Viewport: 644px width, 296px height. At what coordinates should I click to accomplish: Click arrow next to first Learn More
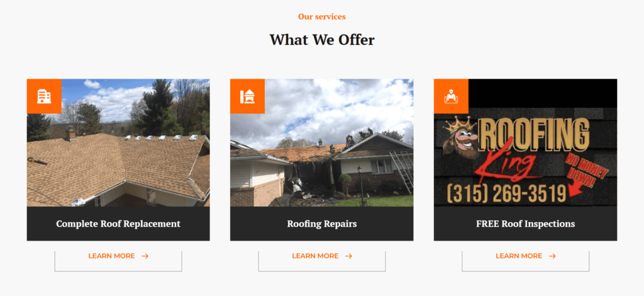(x=145, y=256)
